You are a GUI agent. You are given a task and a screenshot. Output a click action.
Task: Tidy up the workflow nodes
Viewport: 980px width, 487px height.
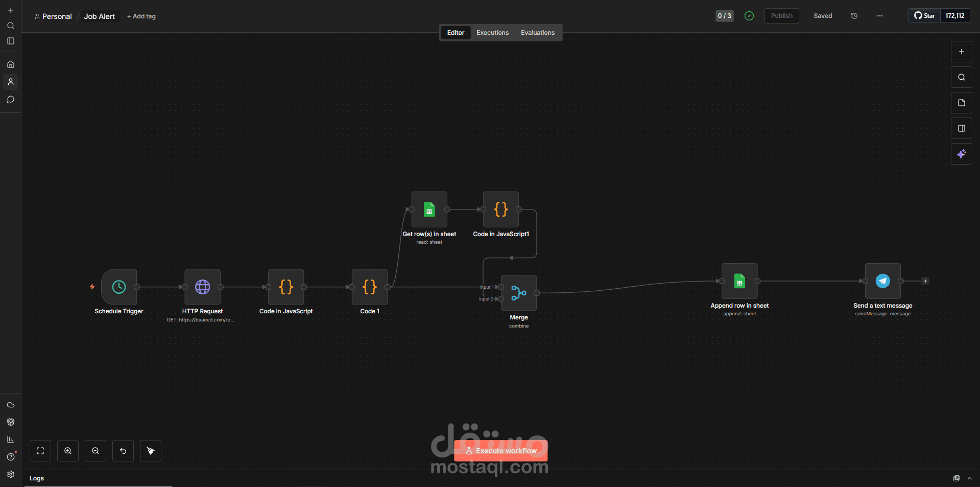(151, 451)
